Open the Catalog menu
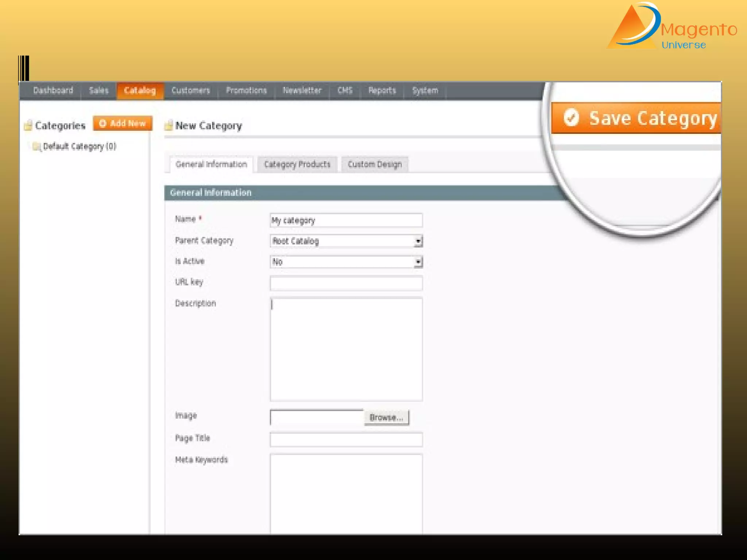Image resolution: width=747 pixels, height=560 pixels. [140, 90]
